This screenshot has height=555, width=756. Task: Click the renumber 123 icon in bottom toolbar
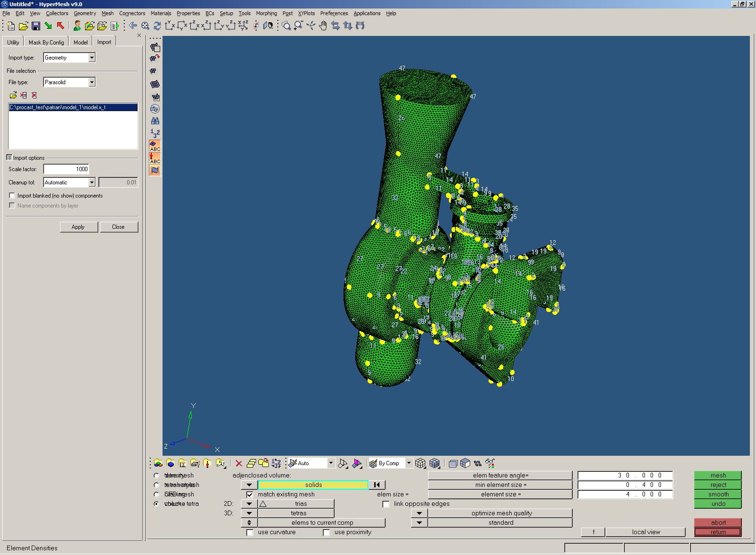click(276, 463)
